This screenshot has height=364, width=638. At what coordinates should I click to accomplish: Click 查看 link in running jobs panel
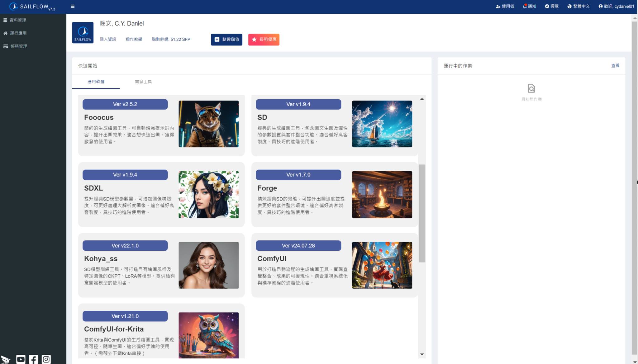pyautogui.click(x=615, y=66)
